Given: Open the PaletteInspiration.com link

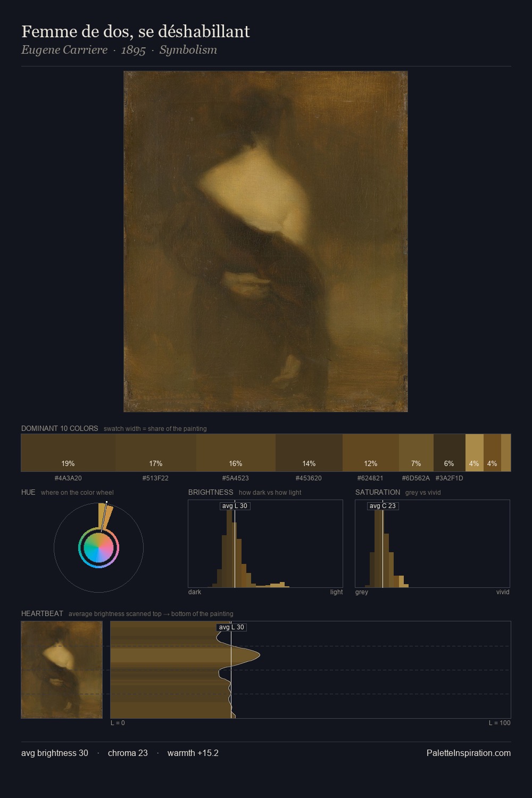Looking at the screenshot, I should pyautogui.click(x=469, y=753).
